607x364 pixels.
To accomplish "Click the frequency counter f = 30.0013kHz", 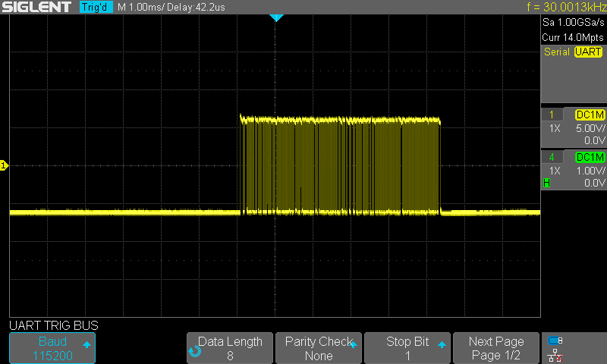I will pyautogui.click(x=566, y=7).
